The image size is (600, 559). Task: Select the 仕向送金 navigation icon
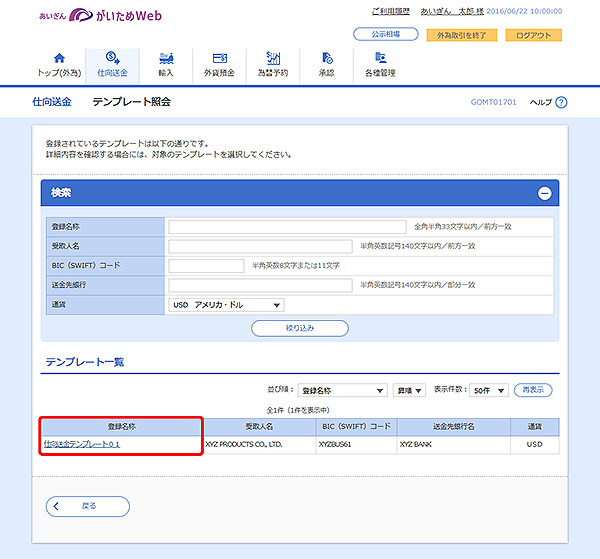(x=112, y=58)
